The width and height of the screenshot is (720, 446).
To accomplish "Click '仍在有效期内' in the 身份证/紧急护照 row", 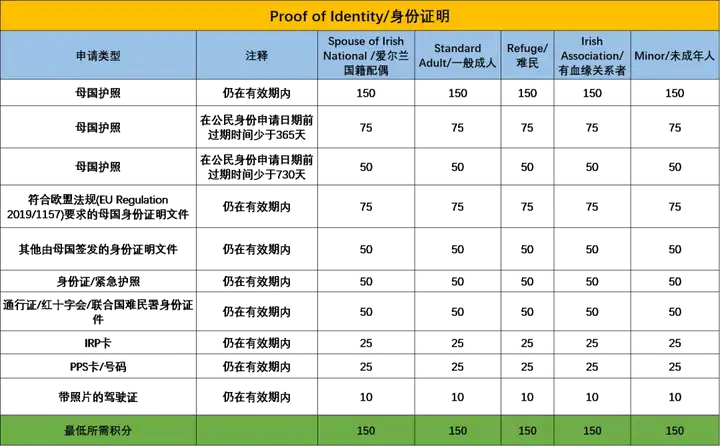I will pos(257,282).
